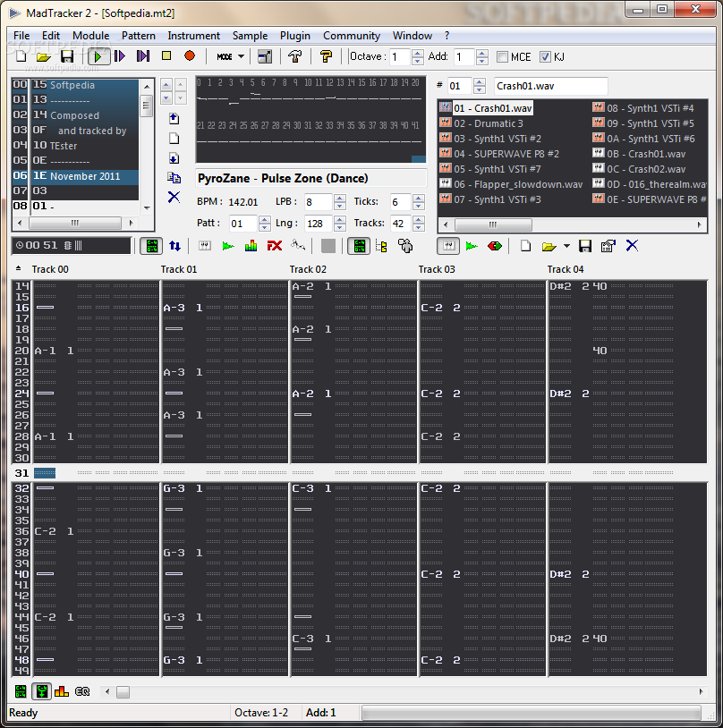Select instrument 0C - Crash02.wav
This screenshot has width=723, height=728.
point(639,169)
